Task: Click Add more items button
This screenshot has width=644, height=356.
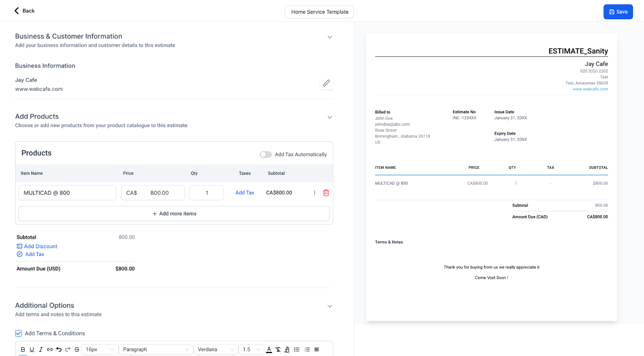Action: tap(174, 214)
